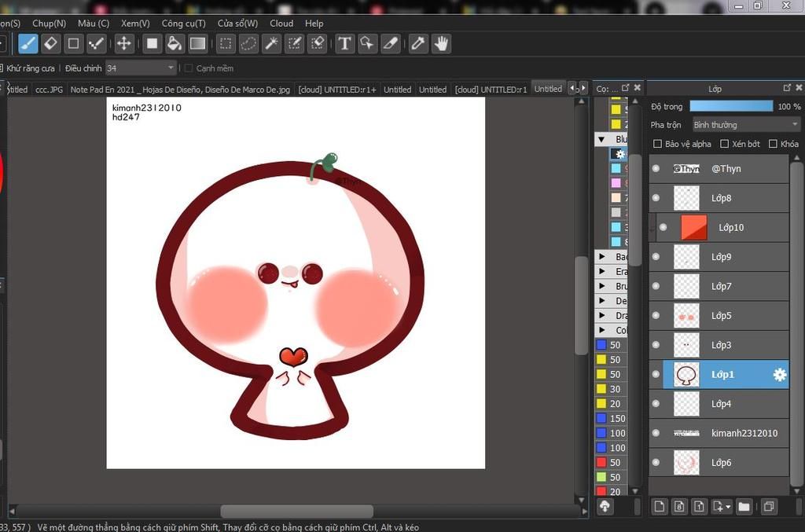Open the add-layer dropdown arrow button
The image size is (805, 532).
click(x=722, y=507)
